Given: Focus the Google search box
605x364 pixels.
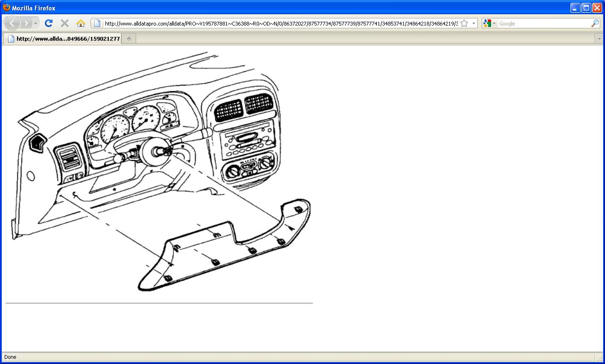Looking at the screenshot, I should tap(544, 23).
